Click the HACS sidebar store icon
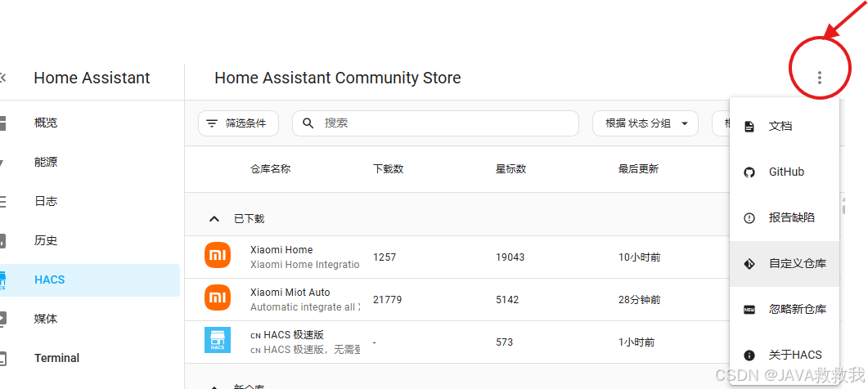Image resolution: width=868 pixels, height=389 pixels. (x=2, y=280)
